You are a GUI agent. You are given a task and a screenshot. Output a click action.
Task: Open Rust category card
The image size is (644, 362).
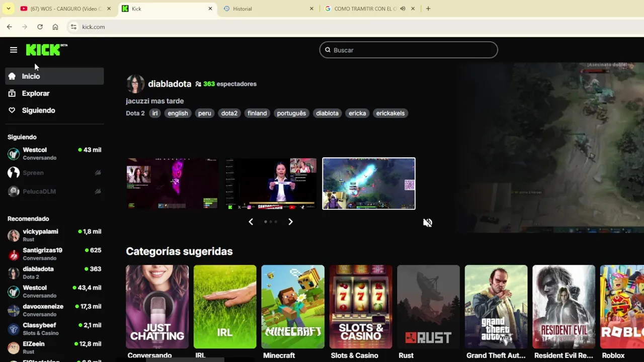tap(428, 307)
